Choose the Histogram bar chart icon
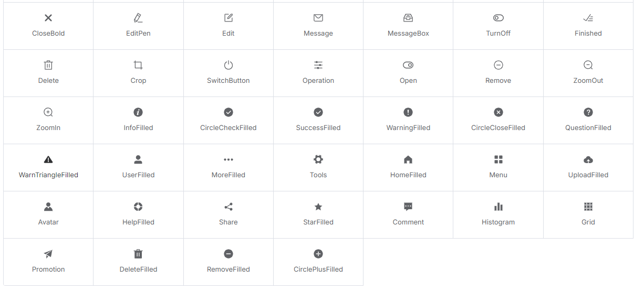Screen dimensions: 644x290 pos(498,207)
